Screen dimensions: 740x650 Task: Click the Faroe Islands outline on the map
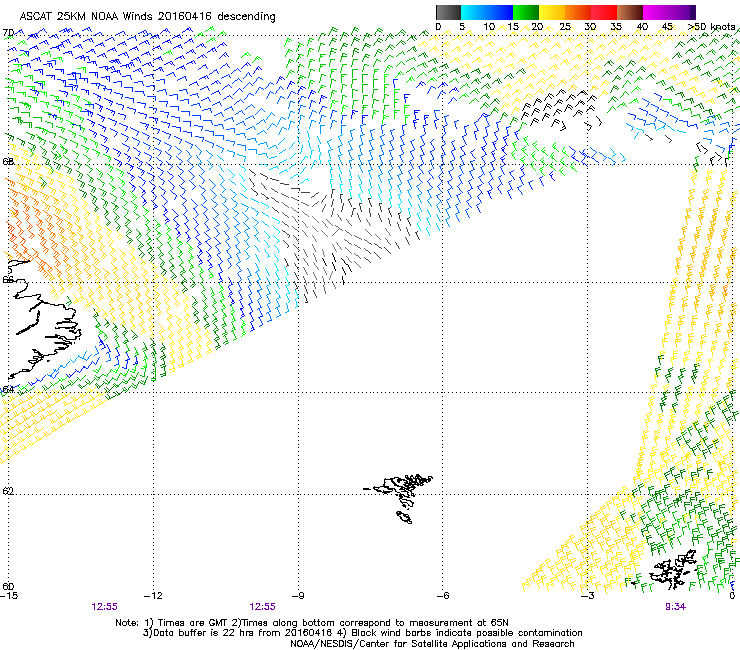click(399, 498)
